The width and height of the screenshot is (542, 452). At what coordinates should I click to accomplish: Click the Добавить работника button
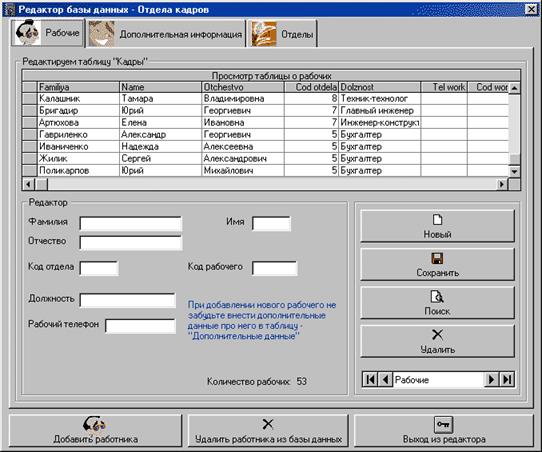(x=95, y=431)
